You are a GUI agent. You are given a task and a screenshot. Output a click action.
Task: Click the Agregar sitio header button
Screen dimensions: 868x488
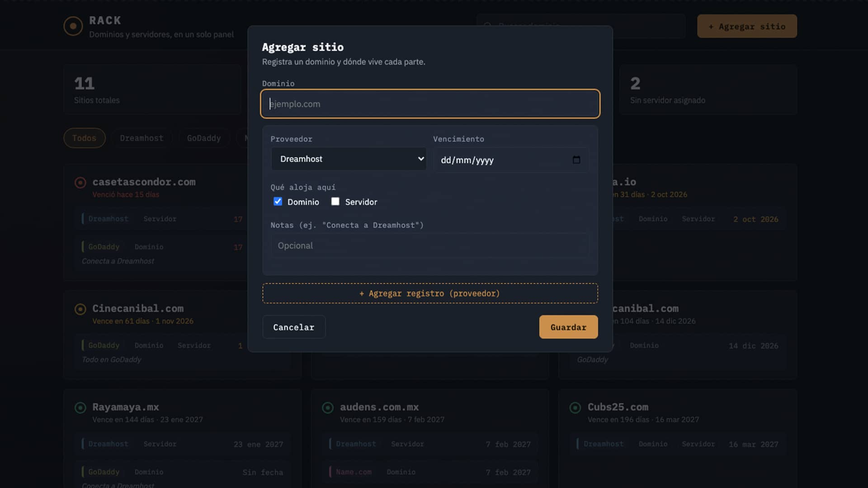(x=747, y=26)
